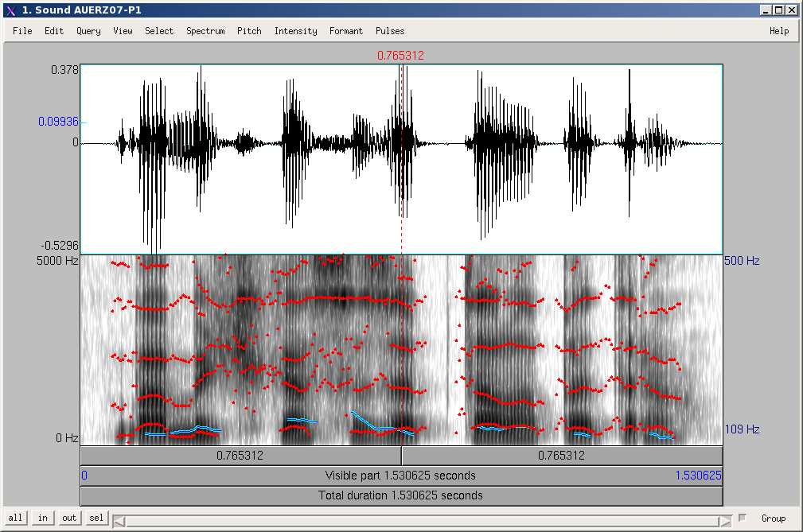Screen dimensions: 803x532
Task: Open the Pitch menu
Action: (x=249, y=31)
